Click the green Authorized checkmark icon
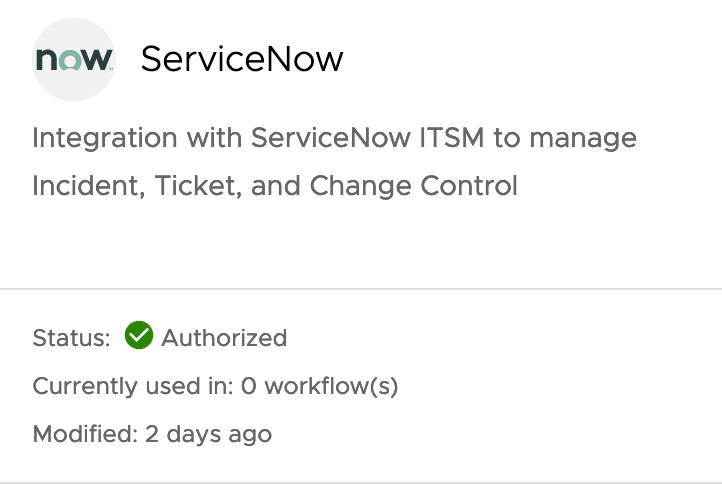Viewport: 722px width, 484px height. (138, 337)
